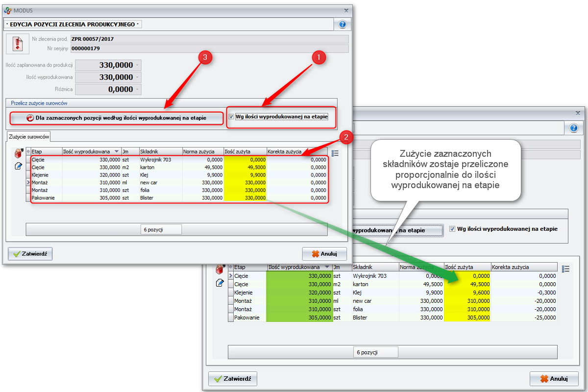Select '-0,3000' correction cell in back grid
Image resolution: width=588 pixels, height=392 pixels.
coord(524,293)
